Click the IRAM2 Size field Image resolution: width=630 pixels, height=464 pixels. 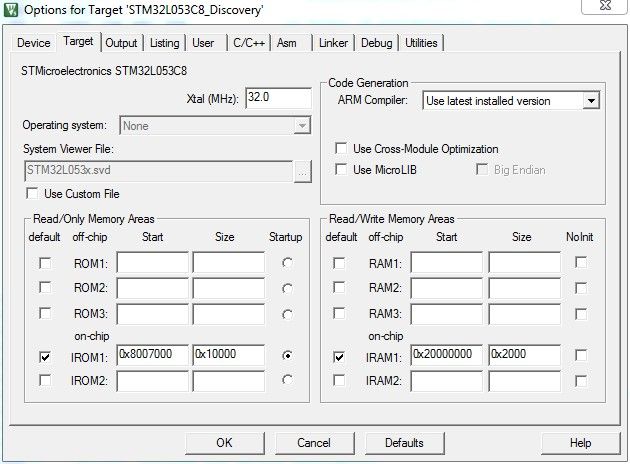tap(525, 381)
